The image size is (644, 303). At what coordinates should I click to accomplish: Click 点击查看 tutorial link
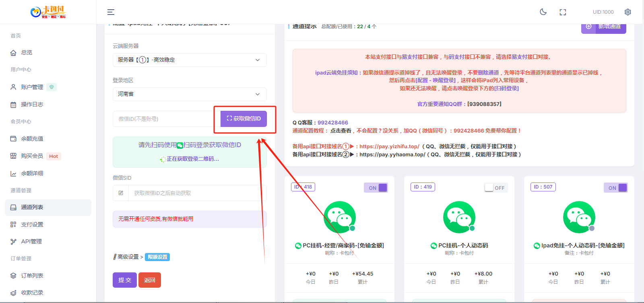pyautogui.click(x=341, y=131)
